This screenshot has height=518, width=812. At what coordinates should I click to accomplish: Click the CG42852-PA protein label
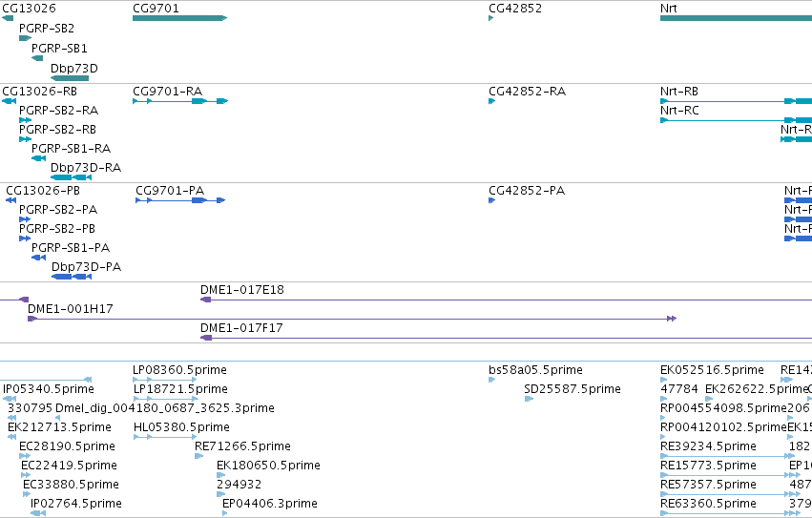527,191
